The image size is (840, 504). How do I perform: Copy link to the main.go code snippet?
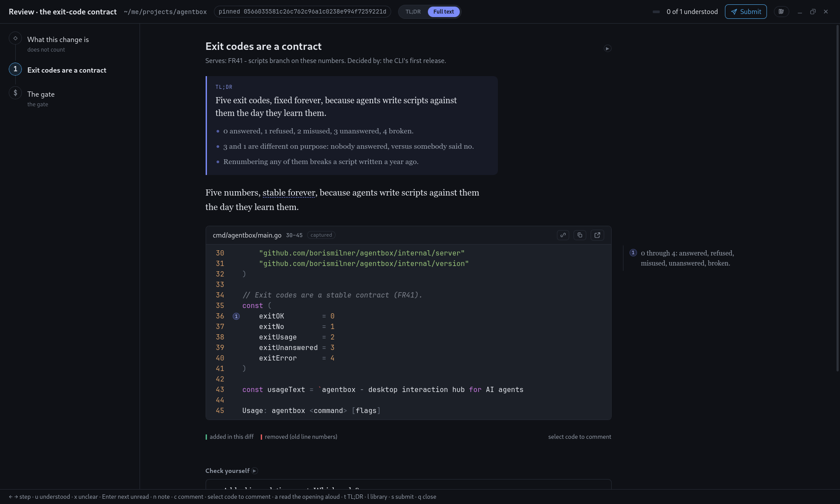tap(563, 235)
